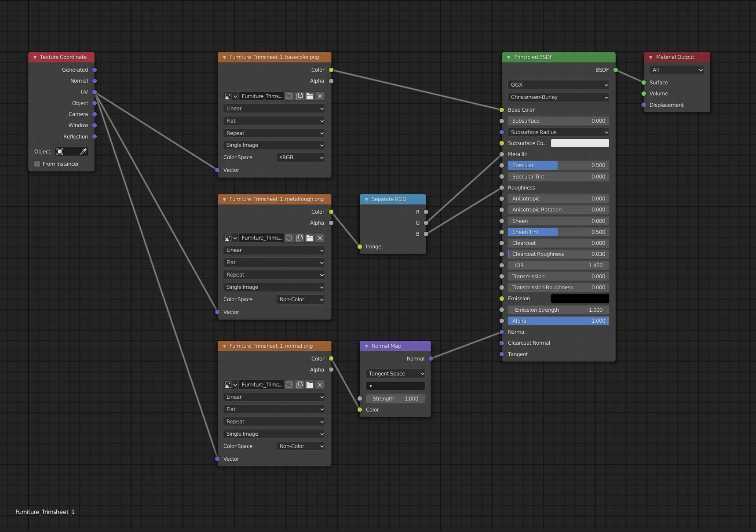The width and height of the screenshot is (756, 532).
Task: Click image name field on basecolor node
Action: 261,96
